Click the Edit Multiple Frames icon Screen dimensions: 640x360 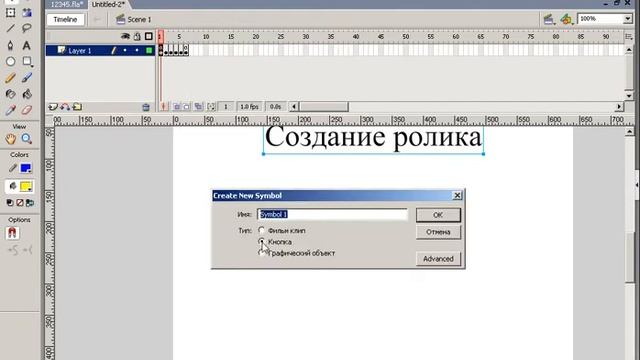tap(198, 107)
